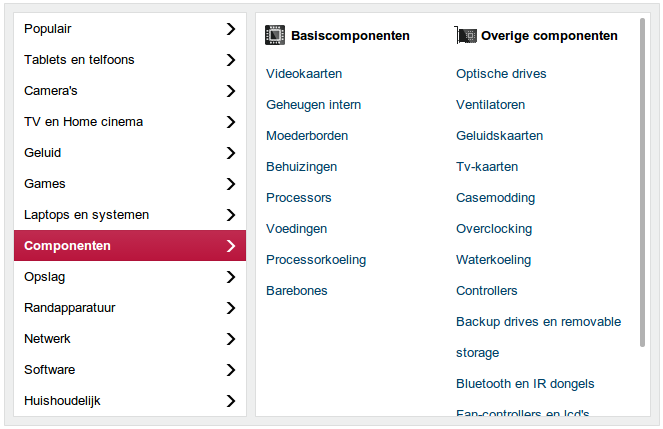Visit the Optische drives link

pos(501,74)
